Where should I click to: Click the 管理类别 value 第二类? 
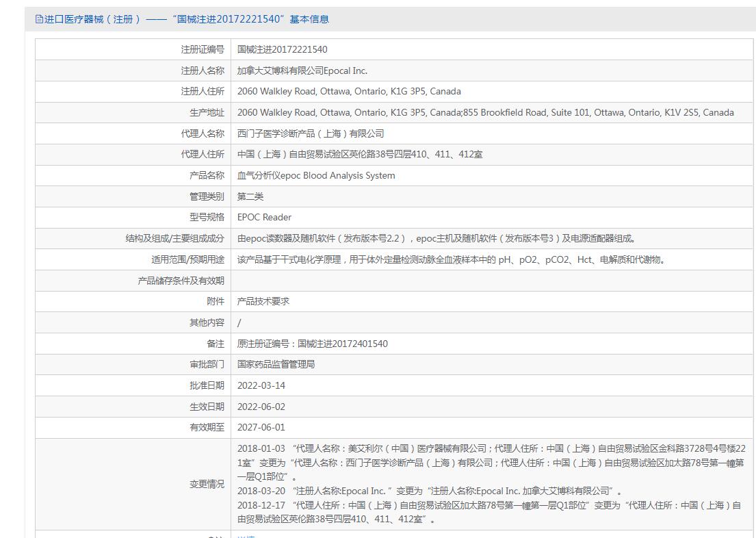[250, 196]
